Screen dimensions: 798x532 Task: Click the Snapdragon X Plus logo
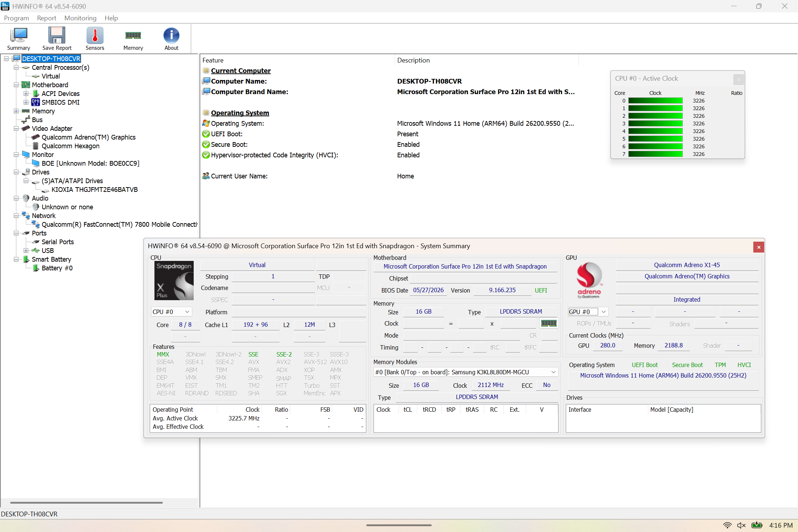(174, 281)
